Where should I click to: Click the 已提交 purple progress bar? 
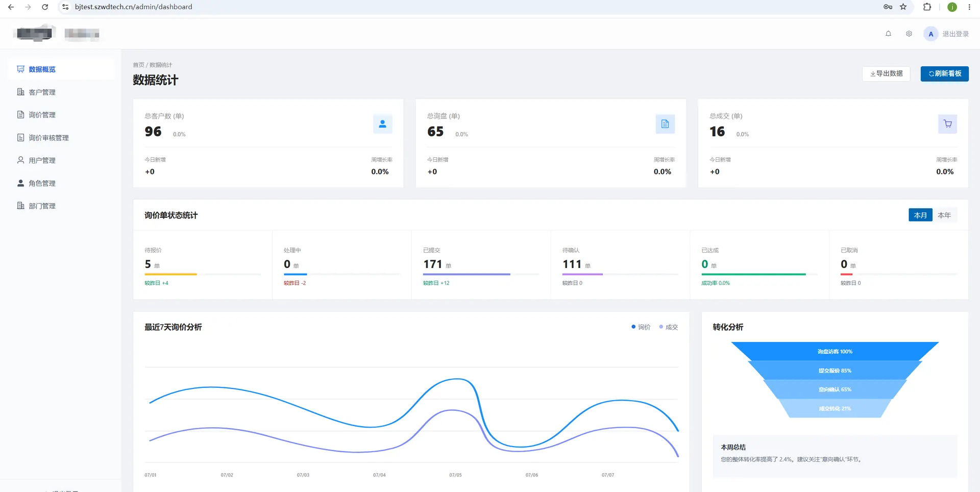point(467,274)
